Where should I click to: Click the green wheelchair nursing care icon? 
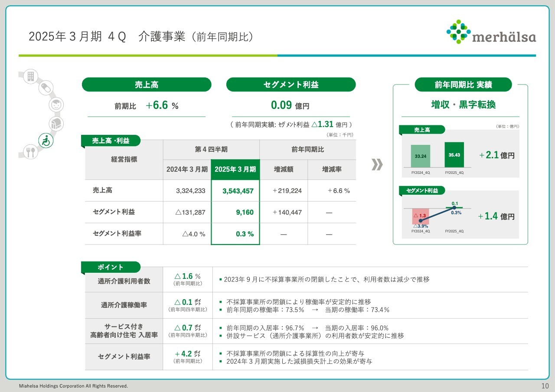(x=46, y=140)
